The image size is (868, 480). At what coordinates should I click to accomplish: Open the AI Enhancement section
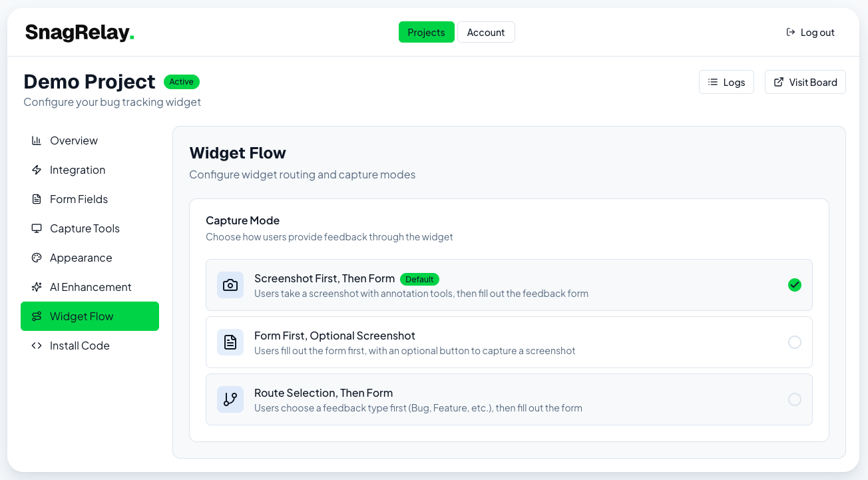pos(90,287)
